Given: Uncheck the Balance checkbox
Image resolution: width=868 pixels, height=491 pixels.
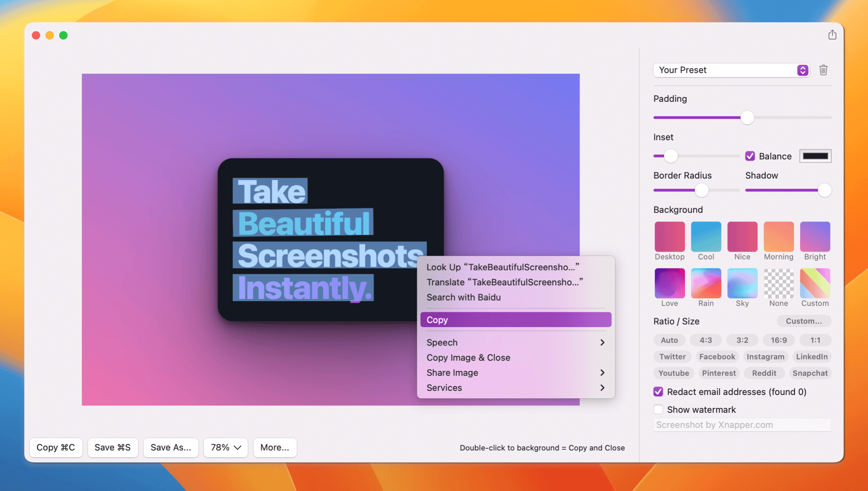Looking at the screenshot, I should (750, 156).
